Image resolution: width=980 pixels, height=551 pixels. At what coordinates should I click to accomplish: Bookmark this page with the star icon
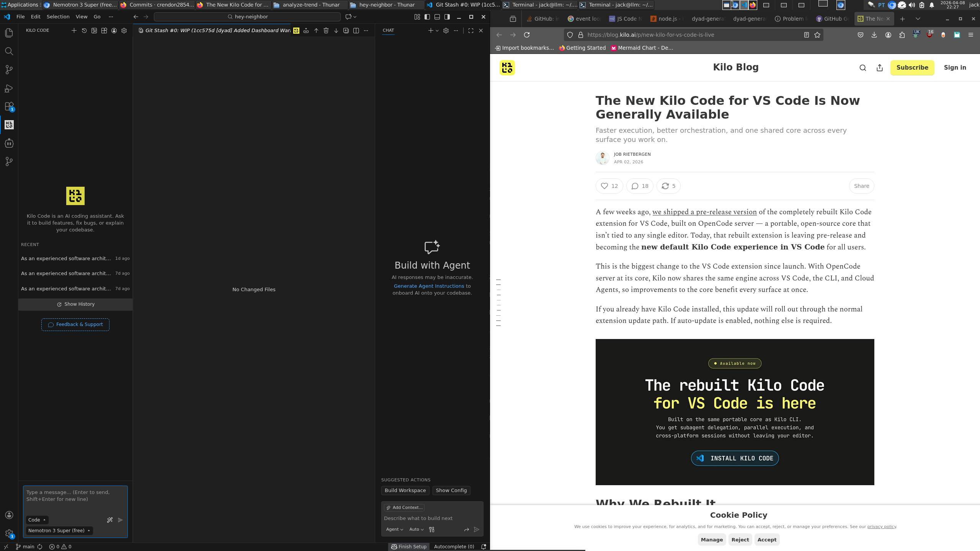click(x=817, y=35)
